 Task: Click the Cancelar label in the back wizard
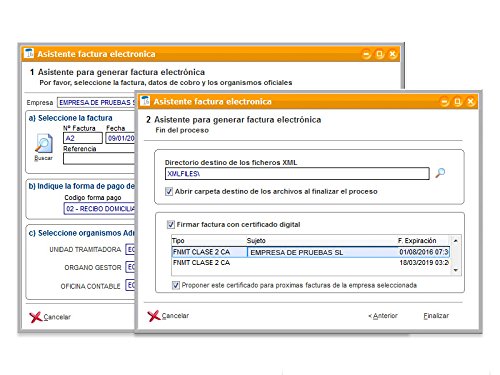click(57, 317)
